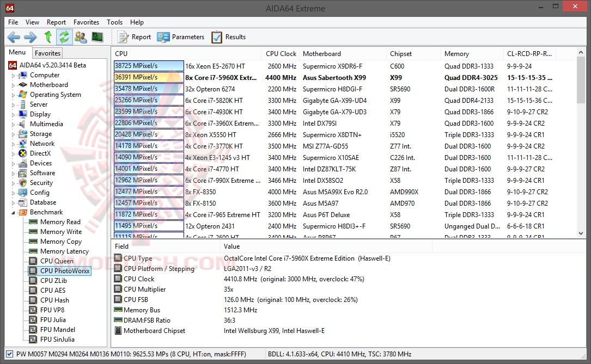Screen dimensions: 591x364
Task: Select the CPU AES benchmark
Action: coord(53,291)
